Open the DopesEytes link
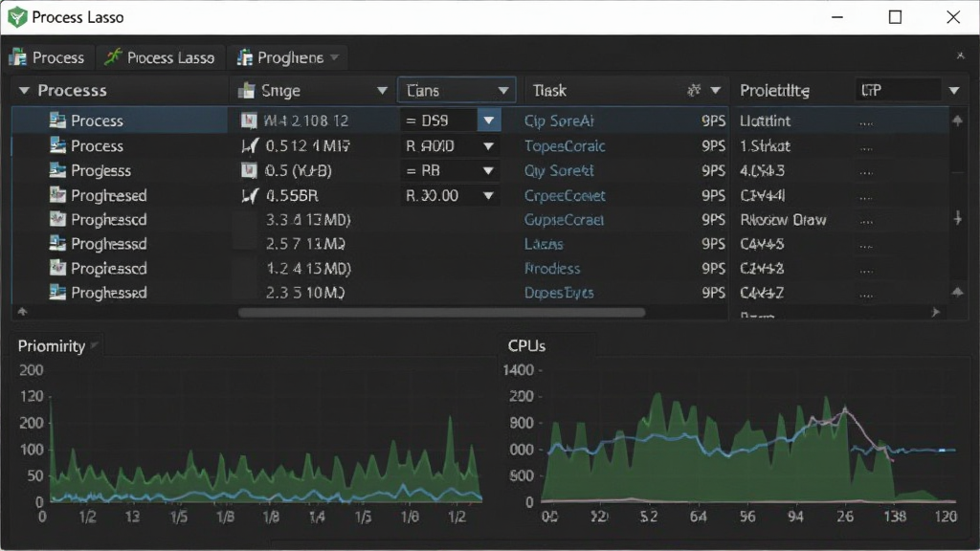 point(559,293)
